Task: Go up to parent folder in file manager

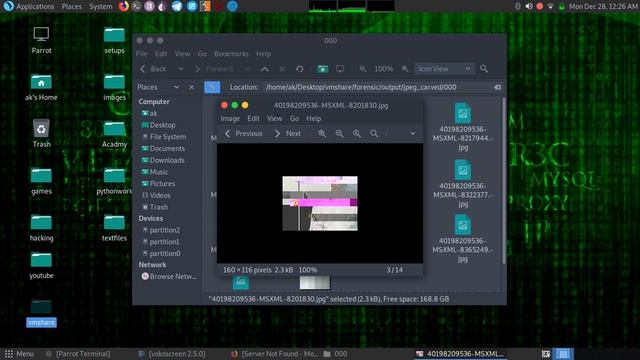Action: click(264, 69)
